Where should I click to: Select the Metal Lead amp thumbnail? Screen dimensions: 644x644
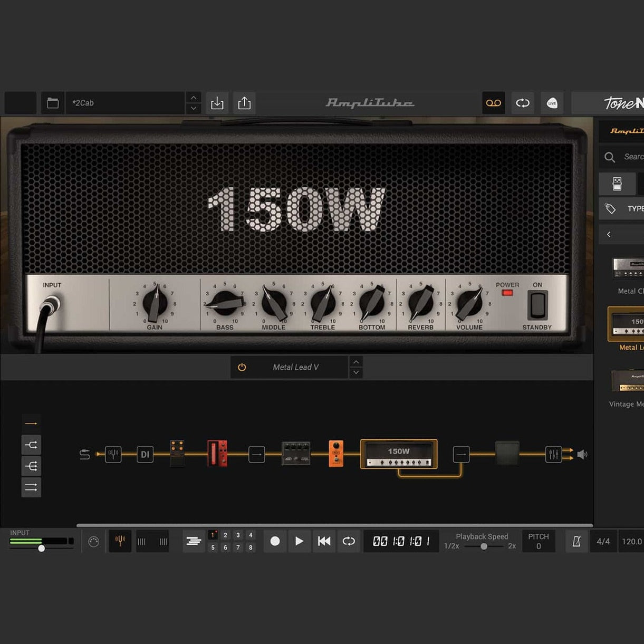tap(626, 324)
